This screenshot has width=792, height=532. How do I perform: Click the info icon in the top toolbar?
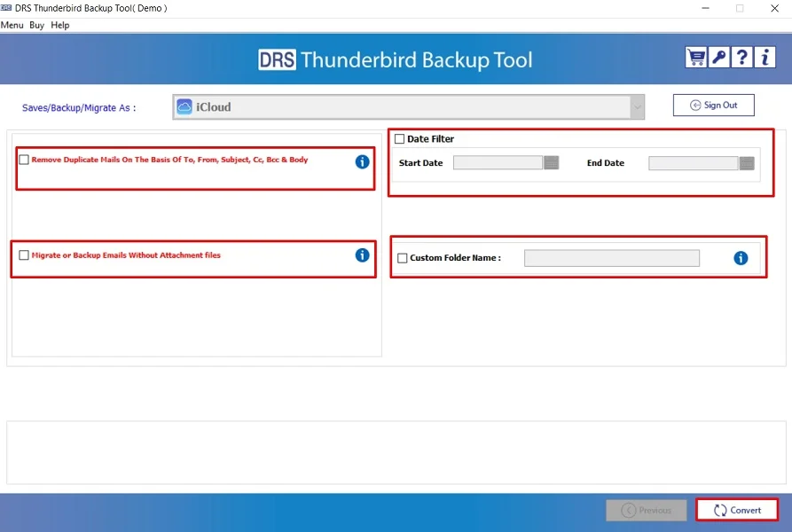tap(764, 57)
